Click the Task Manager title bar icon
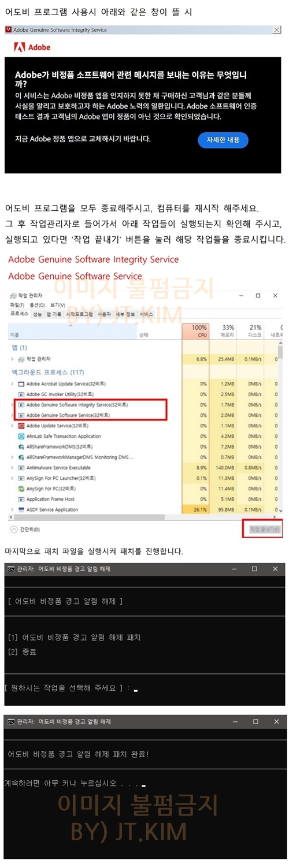Screen dimensions: 289x868 pyautogui.click(x=14, y=295)
